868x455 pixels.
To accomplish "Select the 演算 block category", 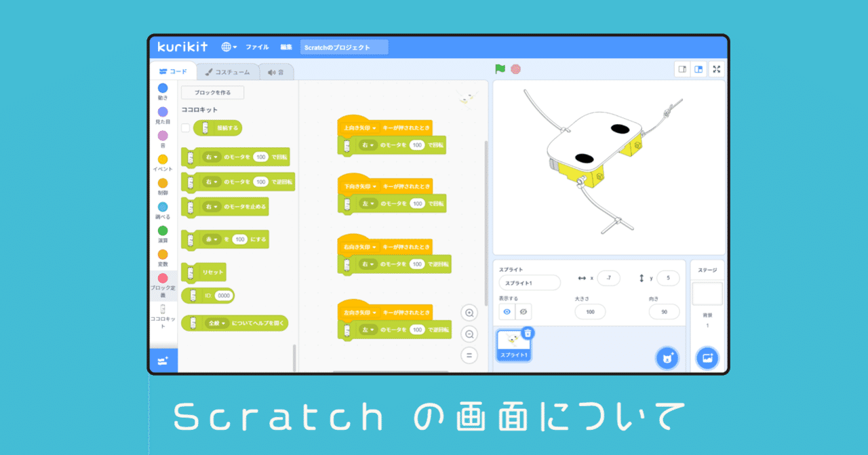I will click(163, 234).
